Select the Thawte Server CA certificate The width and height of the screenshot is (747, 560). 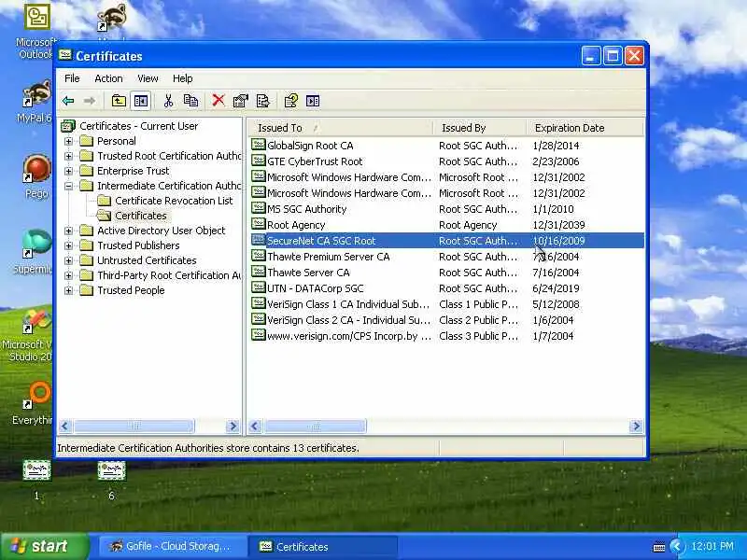(308, 273)
